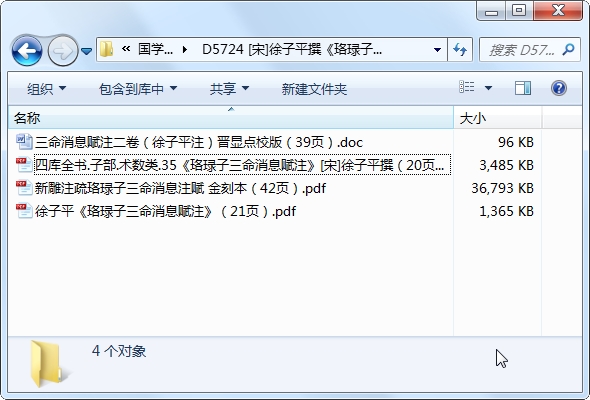Open the 包含到库中 menu

(x=137, y=89)
